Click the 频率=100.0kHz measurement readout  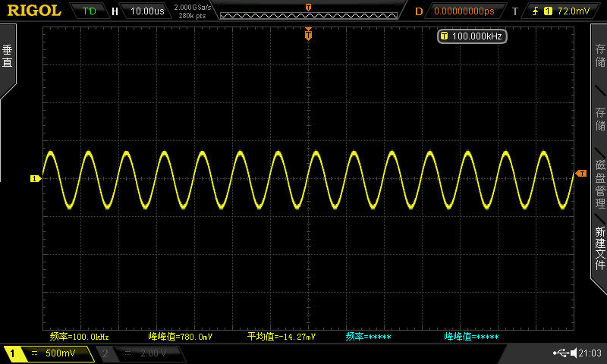(x=80, y=337)
